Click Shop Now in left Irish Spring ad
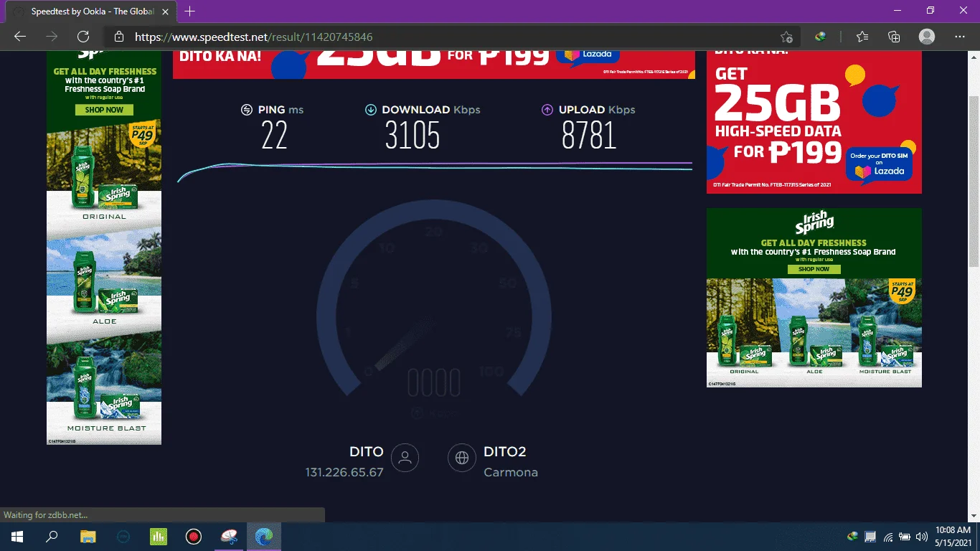The image size is (980, 551). click(x=104, y=110)
